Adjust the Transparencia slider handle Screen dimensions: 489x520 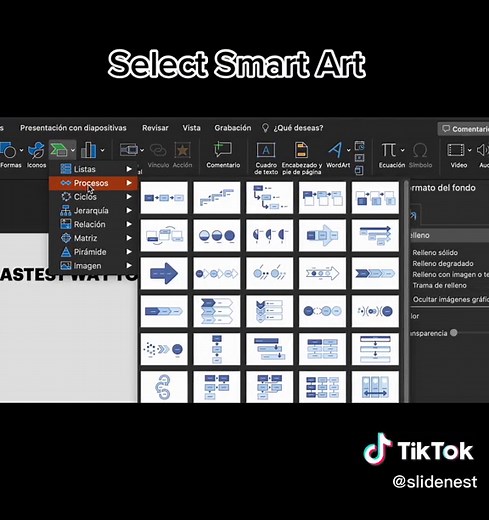[x=453, y=333]
